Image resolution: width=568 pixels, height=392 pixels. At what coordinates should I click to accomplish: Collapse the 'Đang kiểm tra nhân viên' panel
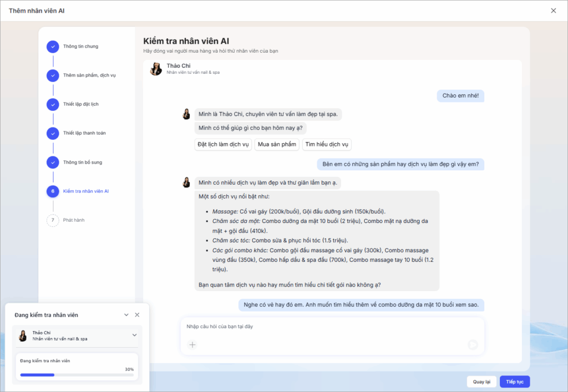[x=126, y=315]
